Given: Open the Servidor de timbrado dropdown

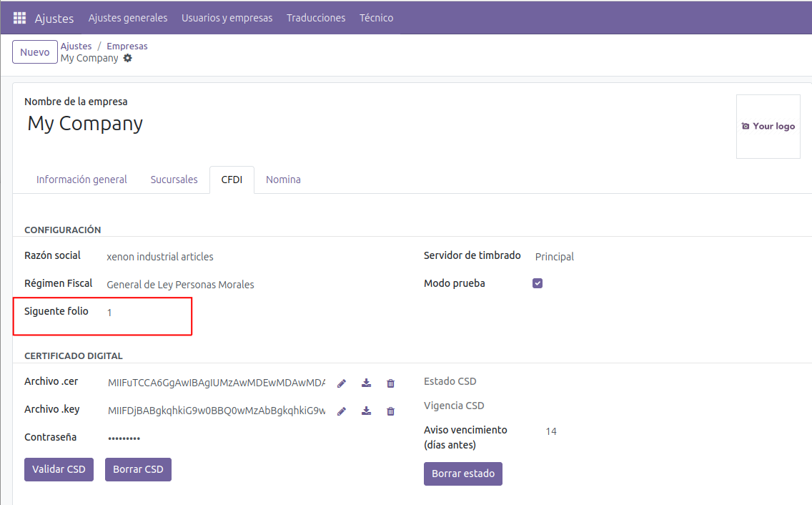Looking at the screenshot, I should coord(608,257).
